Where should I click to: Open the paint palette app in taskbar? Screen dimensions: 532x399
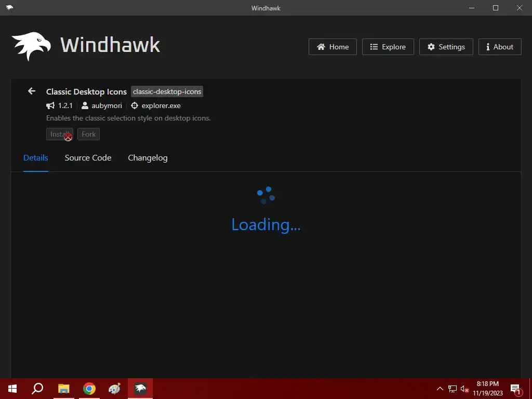point(114,389)
